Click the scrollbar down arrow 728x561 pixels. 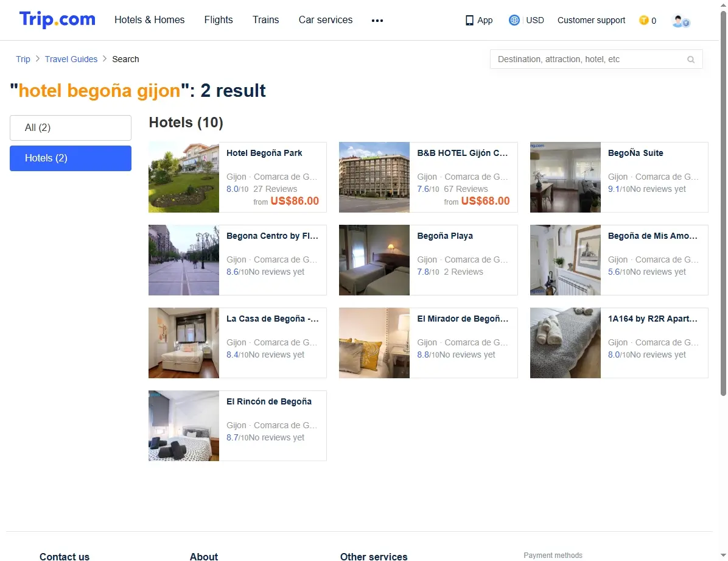(x=723, y=556)
